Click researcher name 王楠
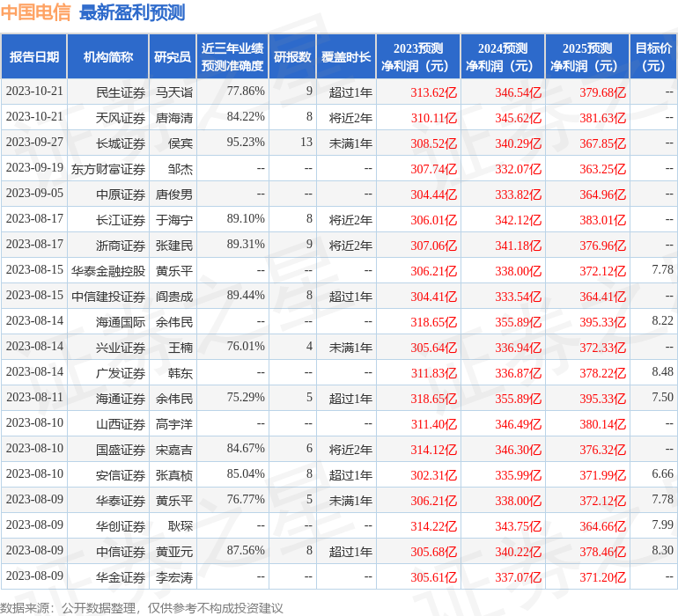This screenshot has height=616, width=678. [x=181, y=347]
